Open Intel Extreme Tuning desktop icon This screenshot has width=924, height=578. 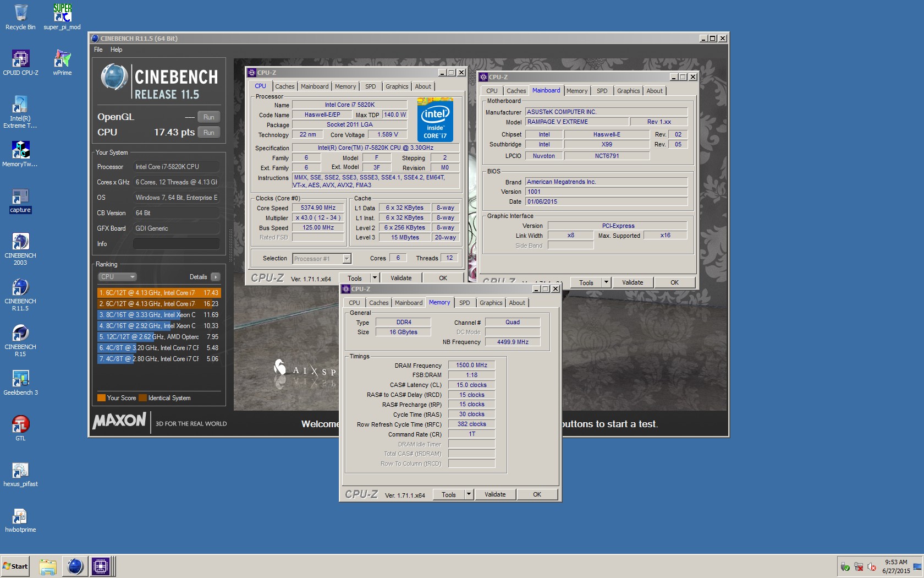tap(20, 112)
